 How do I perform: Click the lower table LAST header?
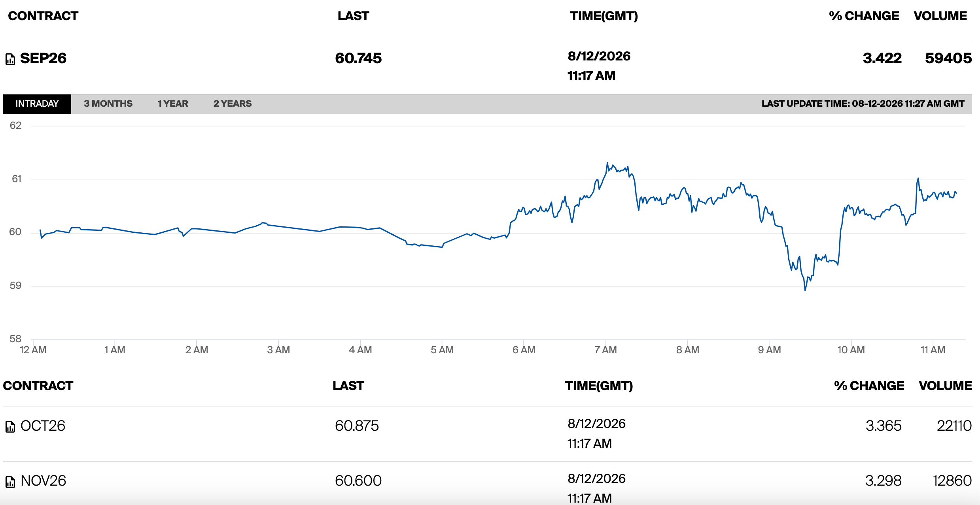(348, 386)
